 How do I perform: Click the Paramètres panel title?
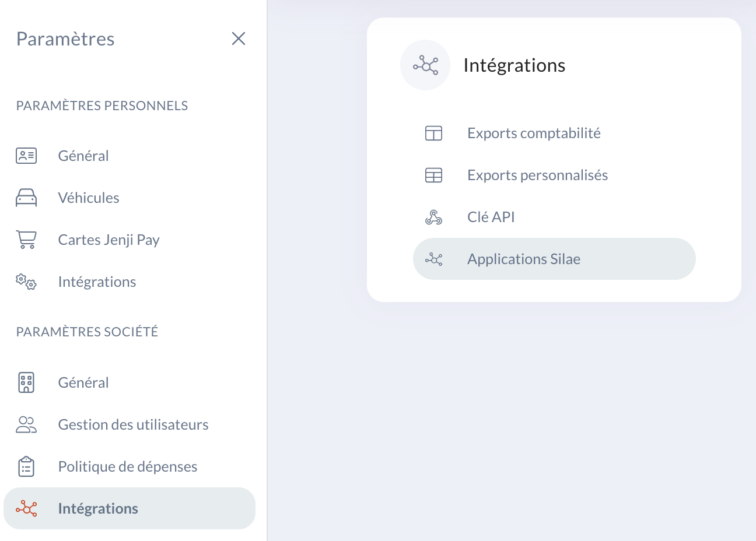(65, 39)
